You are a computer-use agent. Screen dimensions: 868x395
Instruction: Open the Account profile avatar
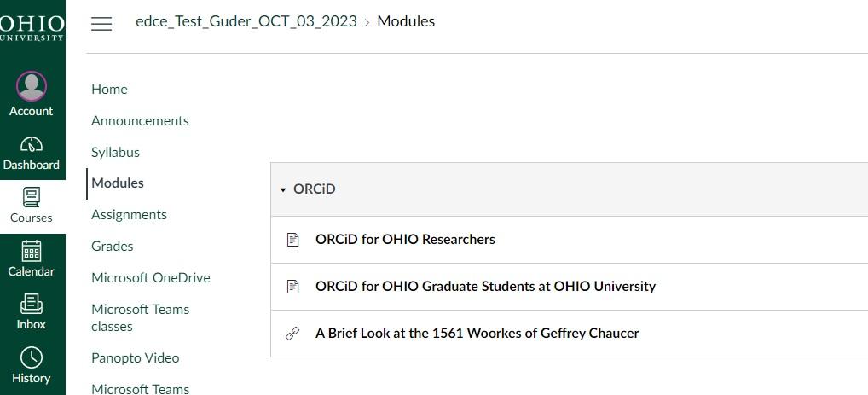coord(32,85)
